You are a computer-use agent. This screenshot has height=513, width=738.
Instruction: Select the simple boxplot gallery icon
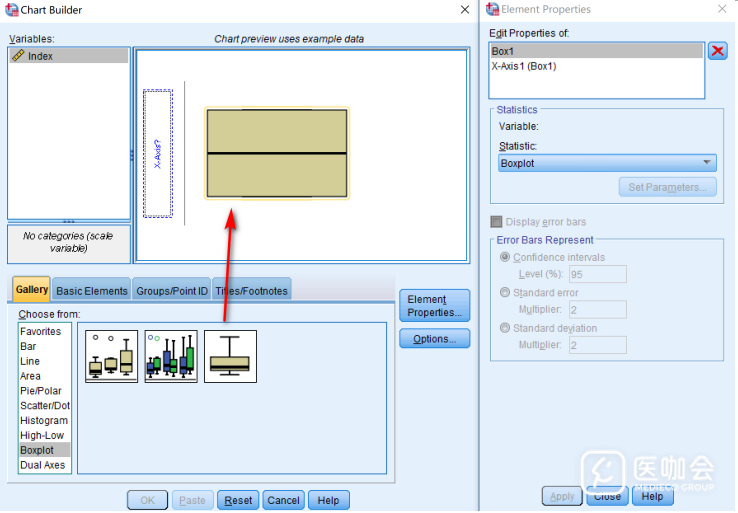point(111,356)
